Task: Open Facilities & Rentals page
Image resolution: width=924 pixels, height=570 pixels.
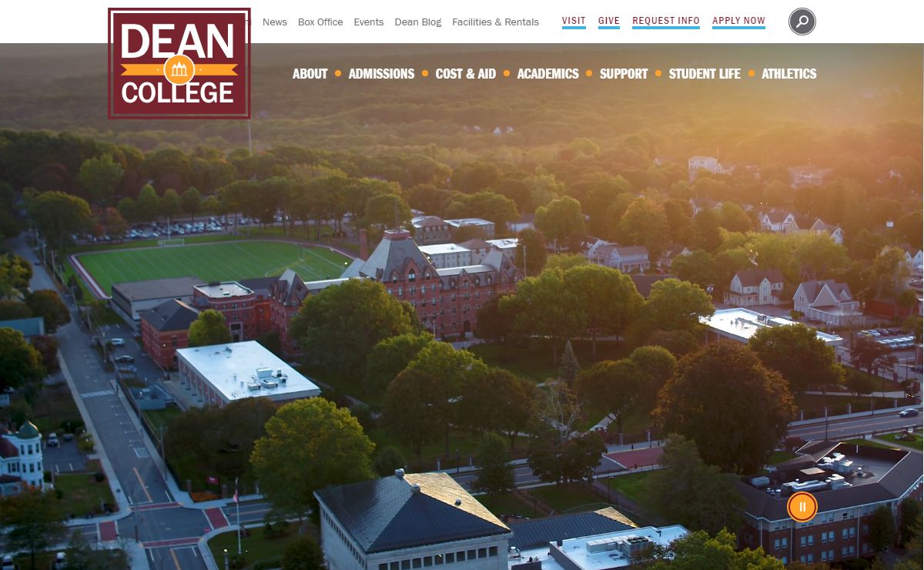Action: (496, 22)
